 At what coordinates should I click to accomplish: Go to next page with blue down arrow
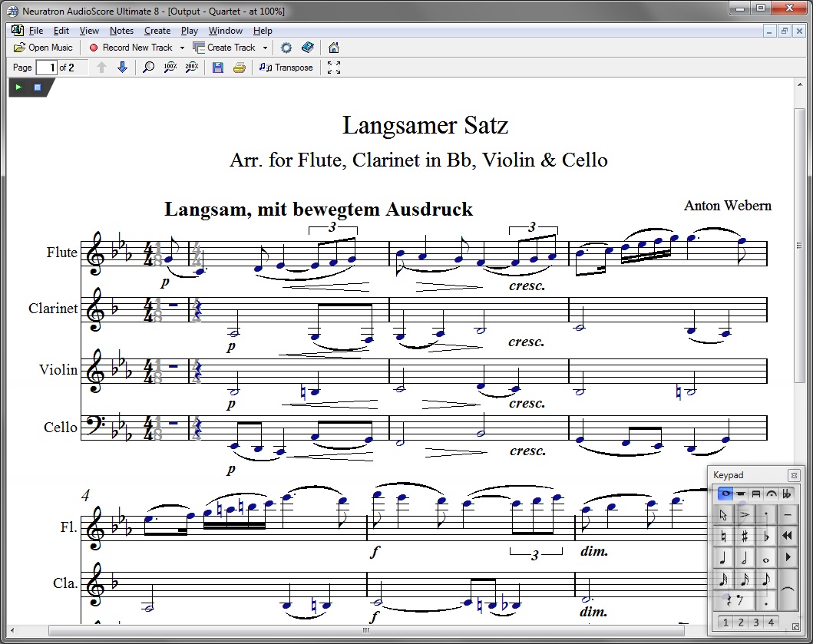tap(122, 68)
